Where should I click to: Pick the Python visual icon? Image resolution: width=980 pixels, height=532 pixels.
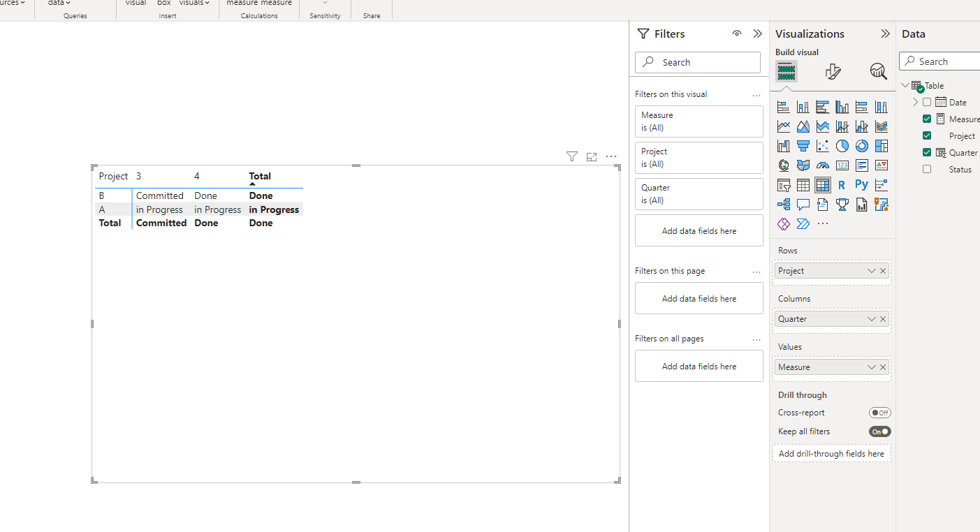[862, 185]
